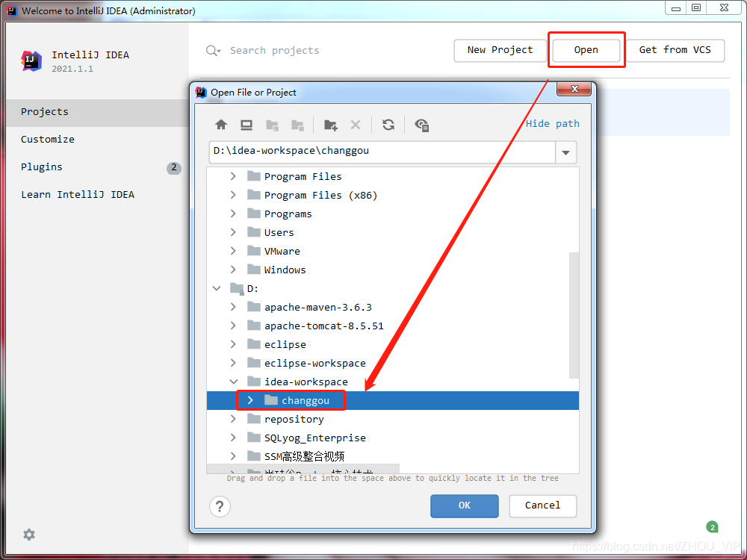Select the changgou folder row
Image resolution: width=747 pixels, height=560 pixels.
tap(393, 400)
